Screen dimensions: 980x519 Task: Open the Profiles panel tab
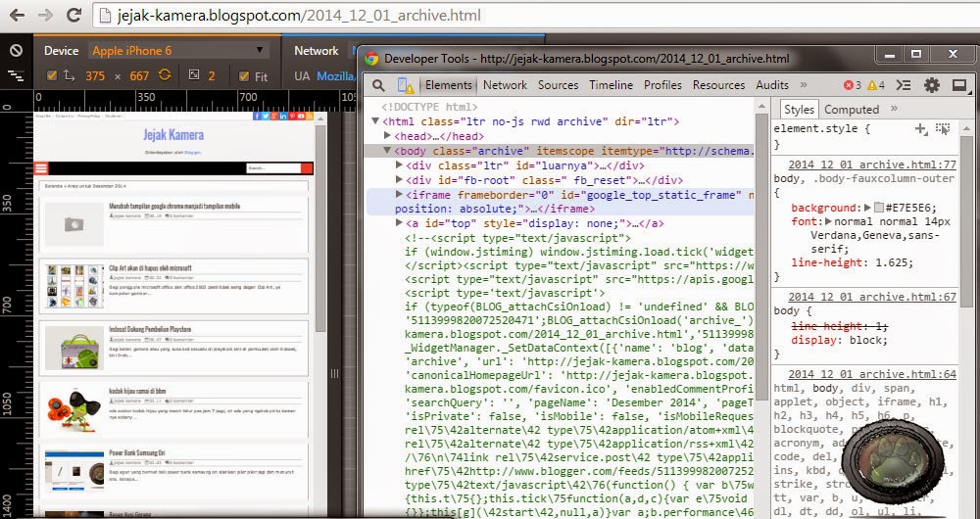662,85
